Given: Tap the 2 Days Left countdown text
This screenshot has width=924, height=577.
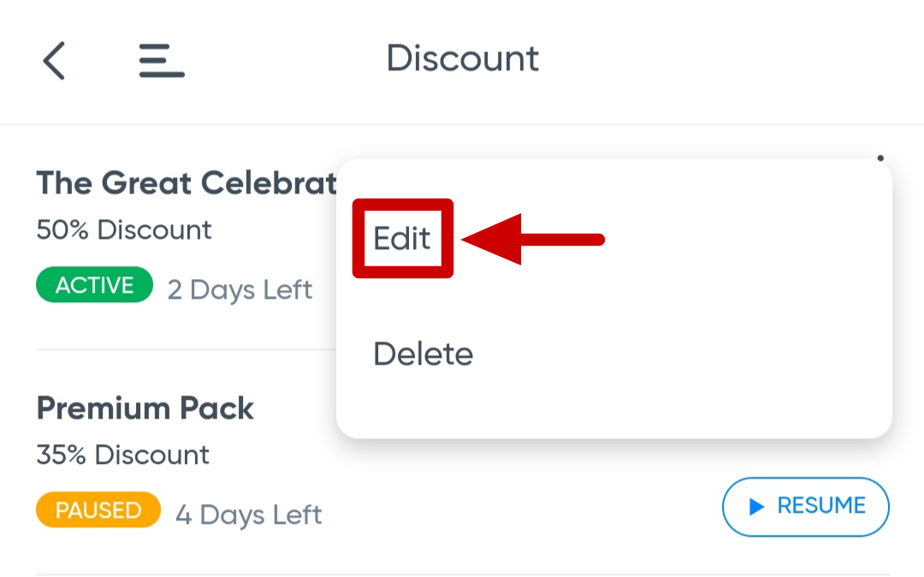Looking at the screenshot, I should pyautogui.click(x=240, y=290).
